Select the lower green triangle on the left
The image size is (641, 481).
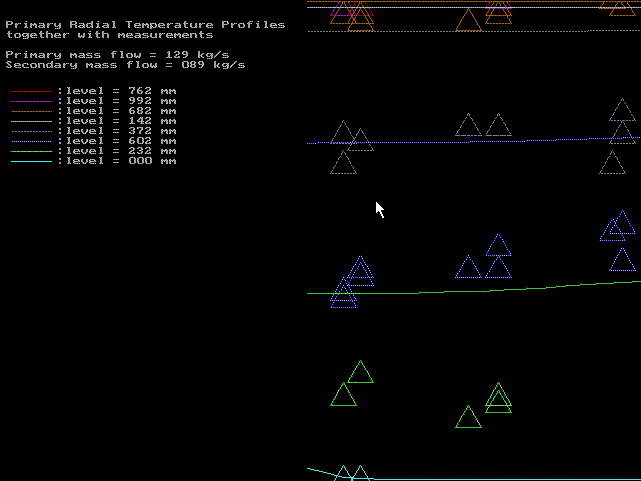[x=343, y=396]
